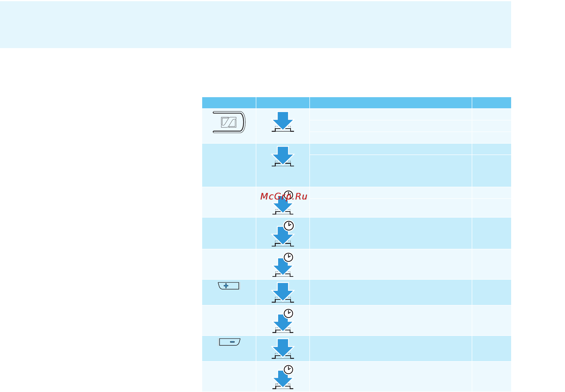Select short-press arrow in the minus button row

point(283,349)
